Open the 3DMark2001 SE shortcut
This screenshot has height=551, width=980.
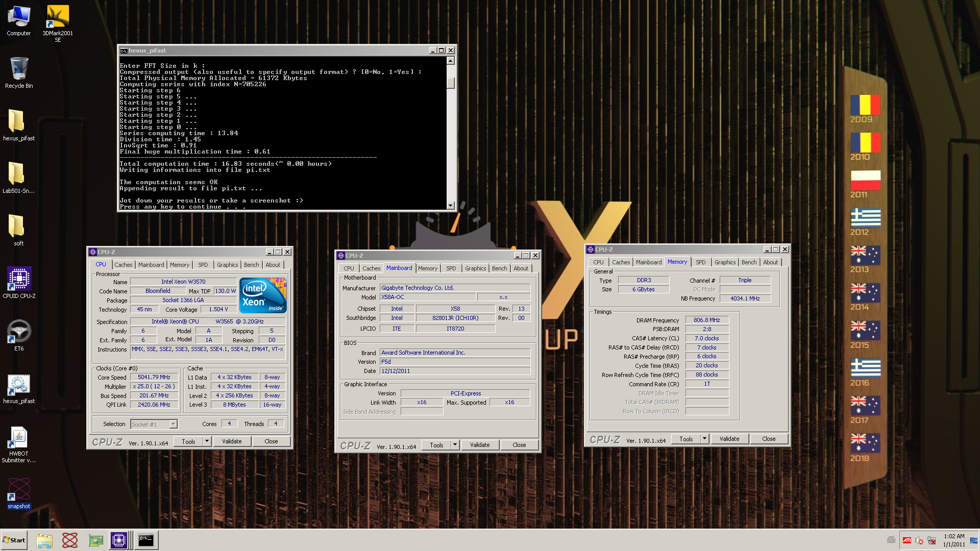(x=58, y=23)
